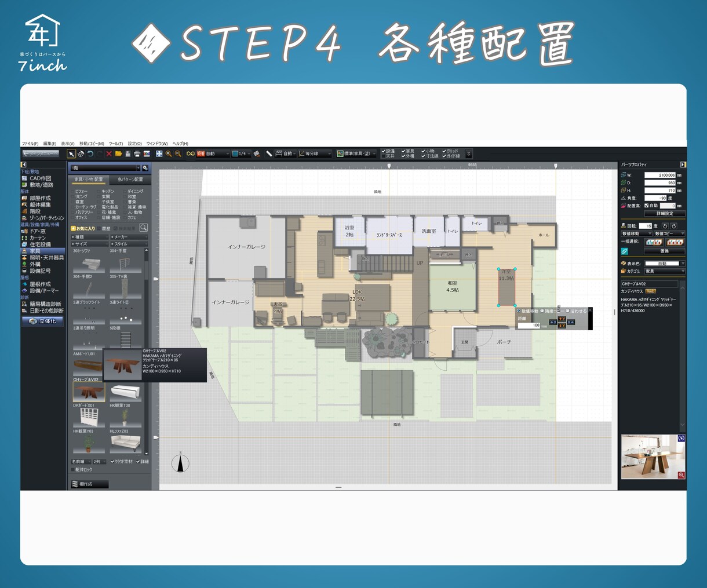
Task: Rotate part counterclockwise with rotation icon
Action: point(665,226)
